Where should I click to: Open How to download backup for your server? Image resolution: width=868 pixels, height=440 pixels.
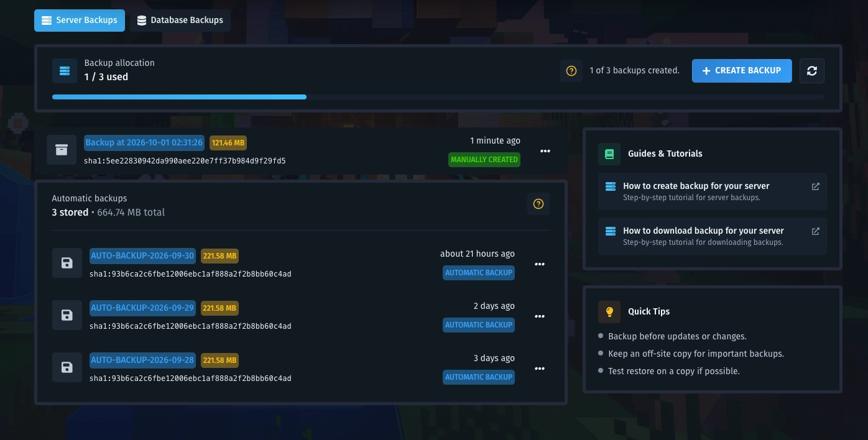coord(713,236)
